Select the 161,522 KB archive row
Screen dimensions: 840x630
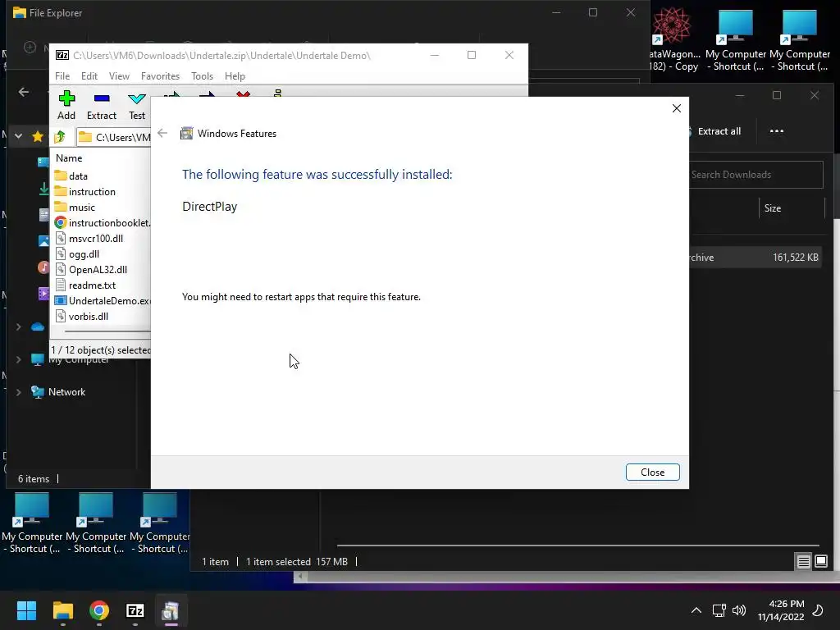coord(756,257)
